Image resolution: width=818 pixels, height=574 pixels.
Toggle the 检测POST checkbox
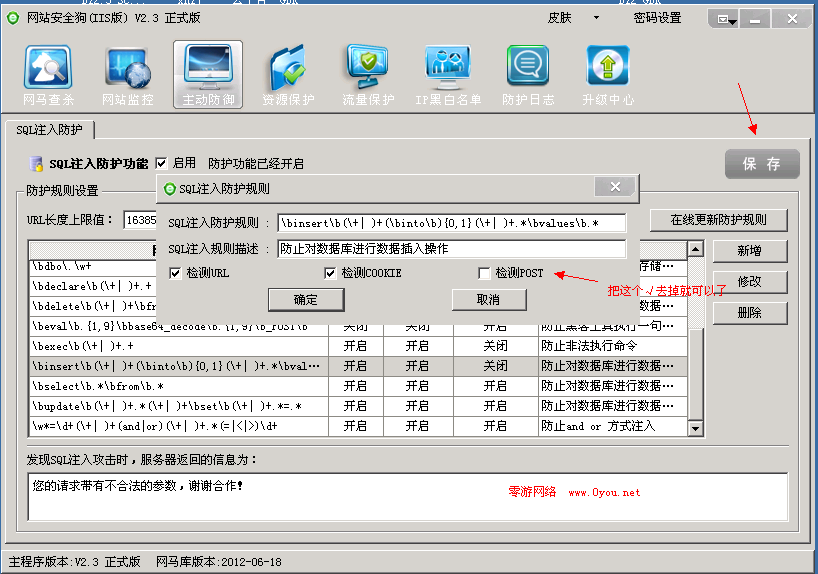coord(484,273)
